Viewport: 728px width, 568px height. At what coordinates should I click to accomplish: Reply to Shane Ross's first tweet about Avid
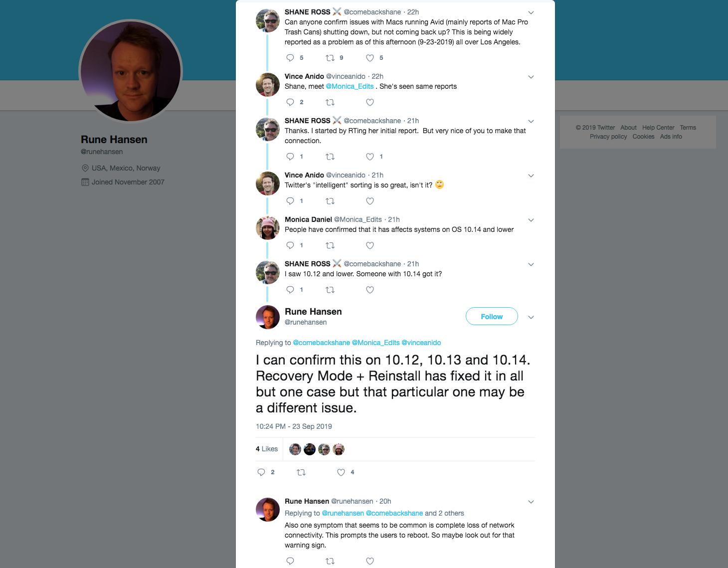(290, 58)
